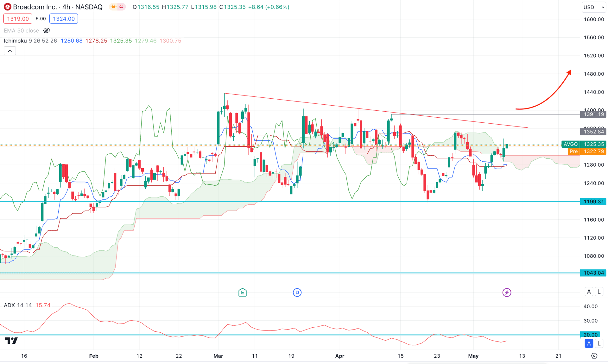Click the buy price 1324.00 button
This screenshot has height=364, width=608.
pyautogui.click(x=64, y=19)
